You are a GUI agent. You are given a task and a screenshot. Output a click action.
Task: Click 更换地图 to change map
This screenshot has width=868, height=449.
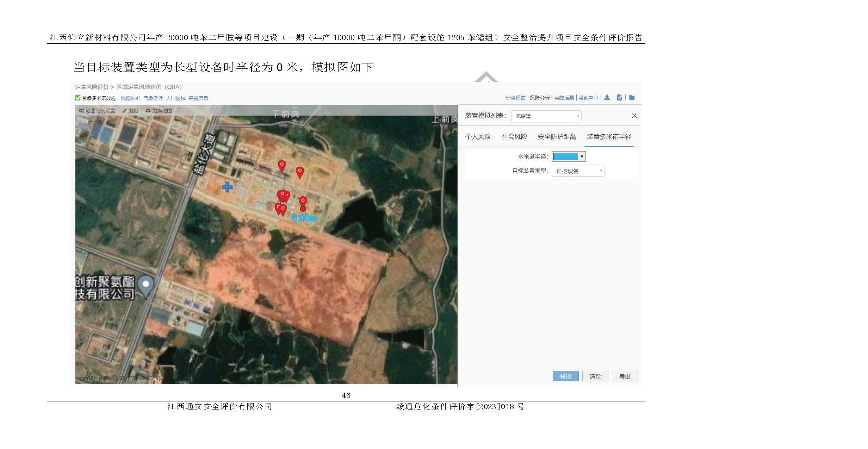tap(159, 111)
